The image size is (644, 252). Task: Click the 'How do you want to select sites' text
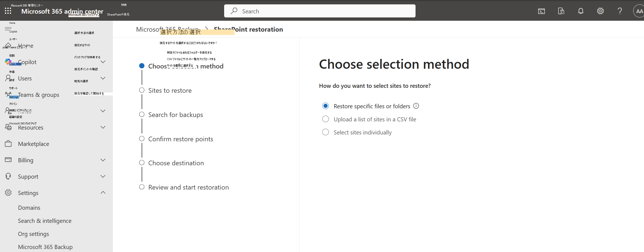tap(375, 86)
